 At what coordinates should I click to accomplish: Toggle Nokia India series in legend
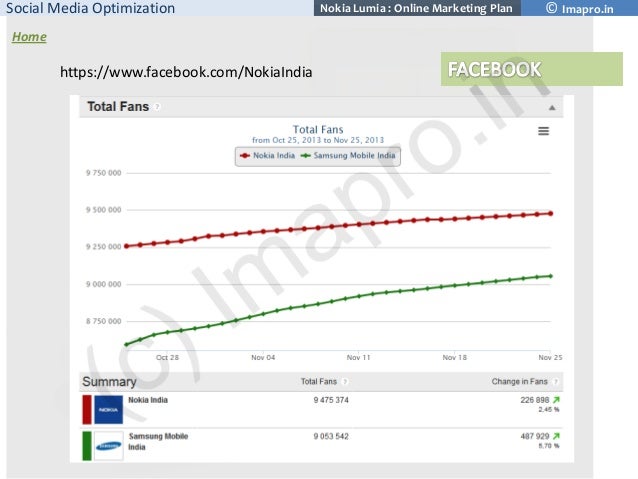tap(268, 155)
